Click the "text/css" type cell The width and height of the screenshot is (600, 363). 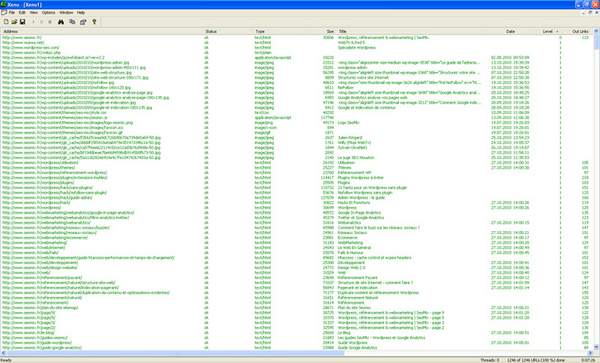[x=262, y=113]
